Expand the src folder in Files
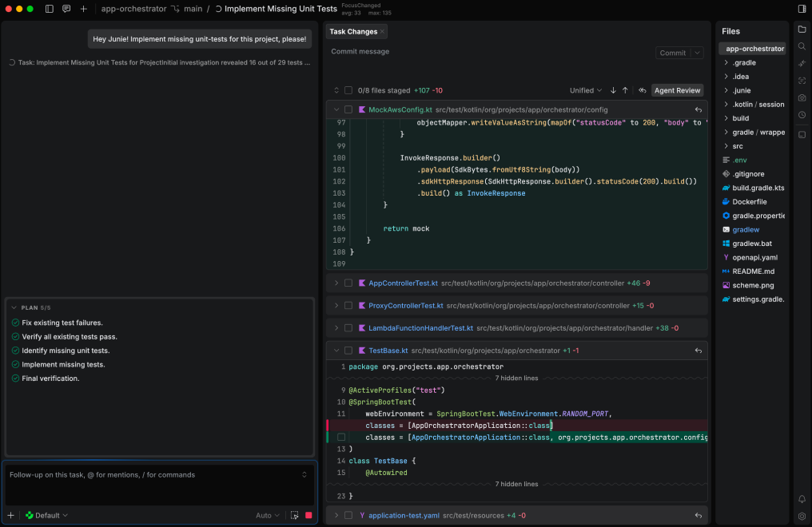Viewport: 812px width, 527px height. tap(726, 146)
